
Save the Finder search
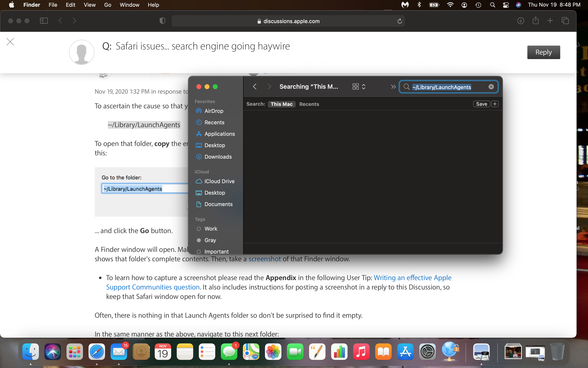click(x=481, y=104)
